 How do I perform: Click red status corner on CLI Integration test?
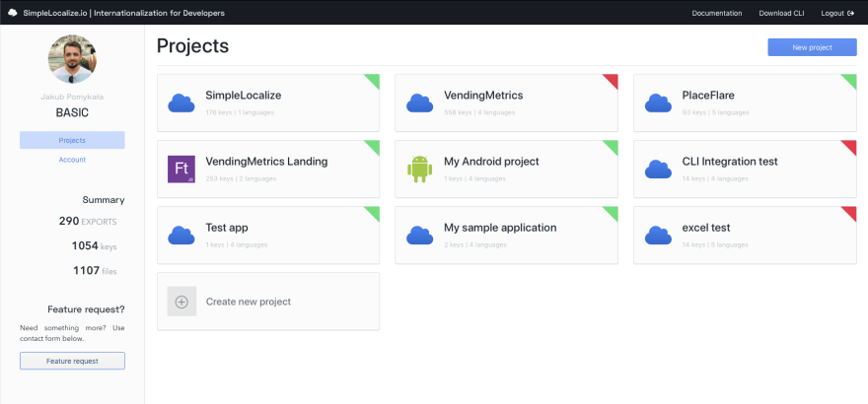coord(851,146)
